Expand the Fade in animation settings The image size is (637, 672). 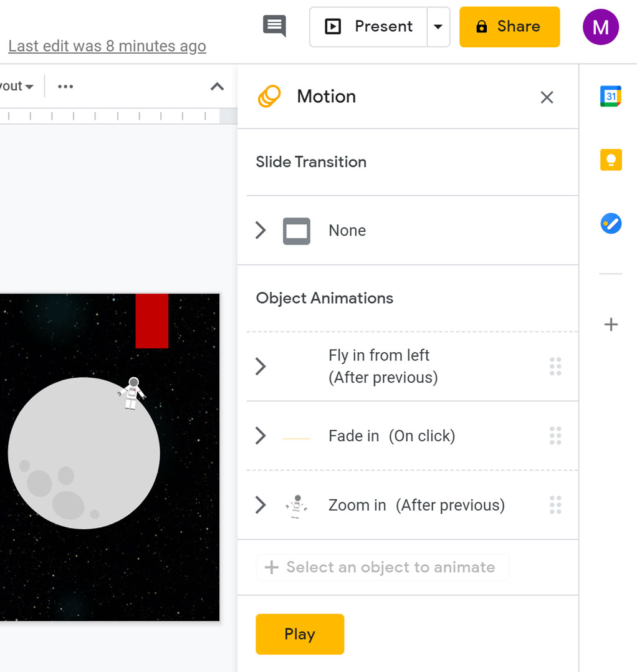point(261,436)
